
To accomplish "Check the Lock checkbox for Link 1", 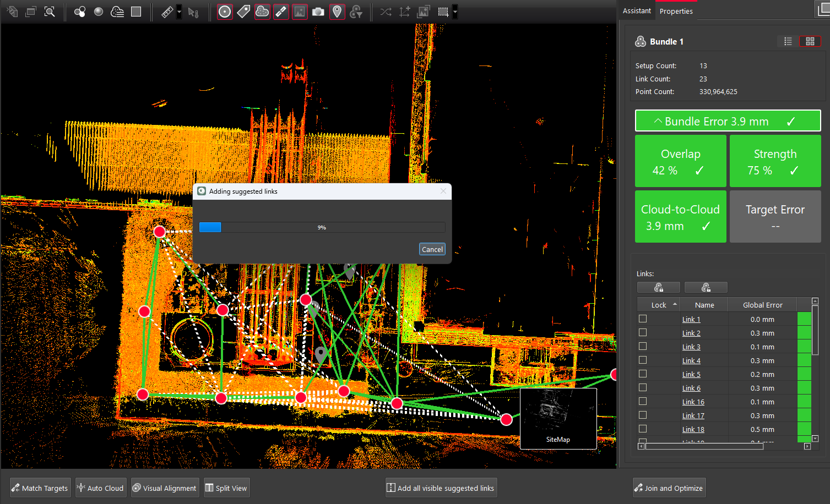I will (x=643, y=319).
